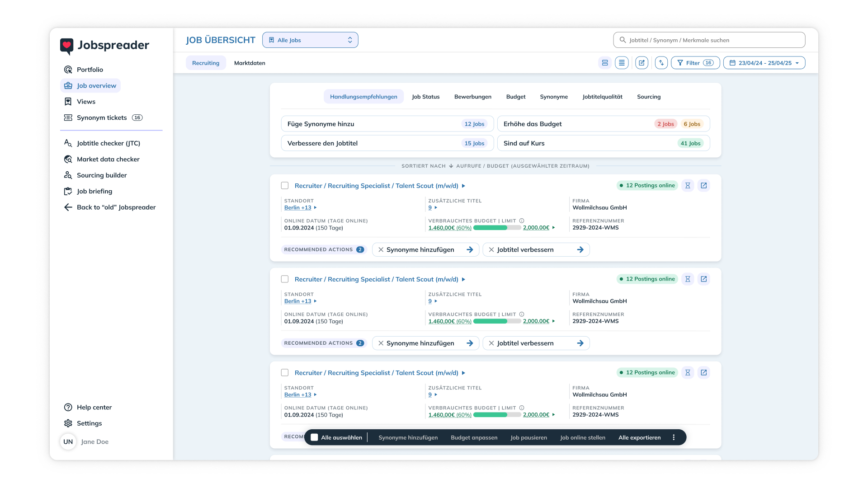This screenshot has height=488, width=868.
Task: Open the three-dot menu in bulk action bar
Action: (674, 437)
